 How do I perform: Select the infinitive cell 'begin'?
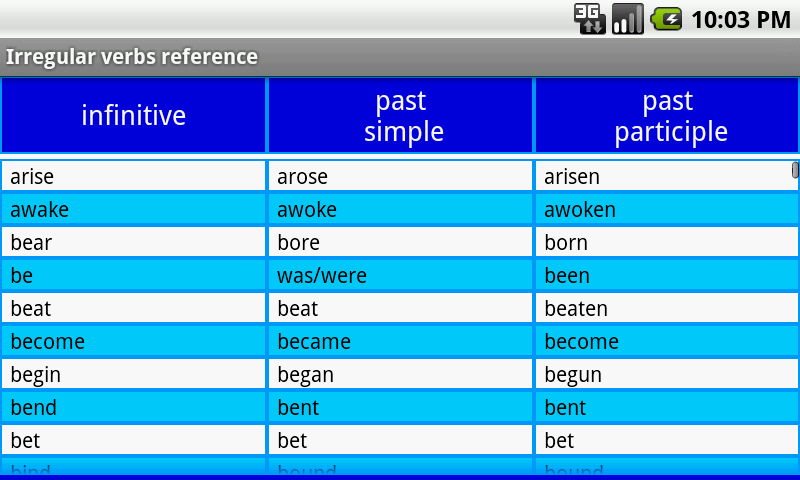click(134, 375)
